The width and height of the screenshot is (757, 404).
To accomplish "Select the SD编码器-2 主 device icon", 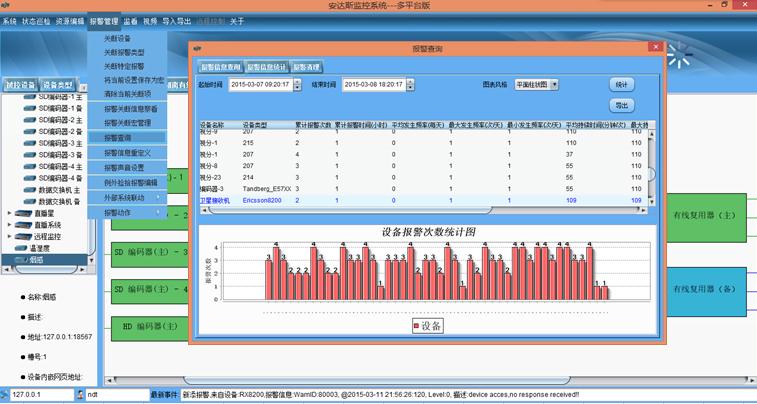I will (x=29, y=120).
